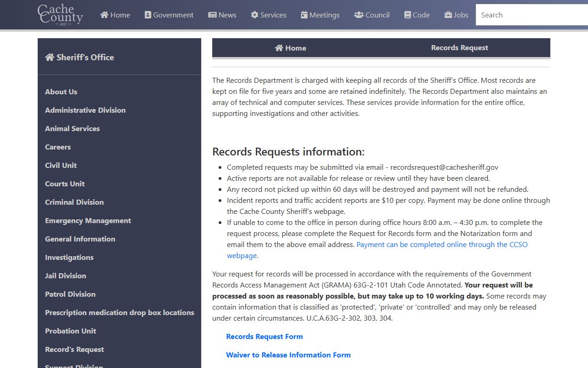The image size is (588, 368).
Task: Select Courts Unit in the sidebar
Action: [65, 184]
